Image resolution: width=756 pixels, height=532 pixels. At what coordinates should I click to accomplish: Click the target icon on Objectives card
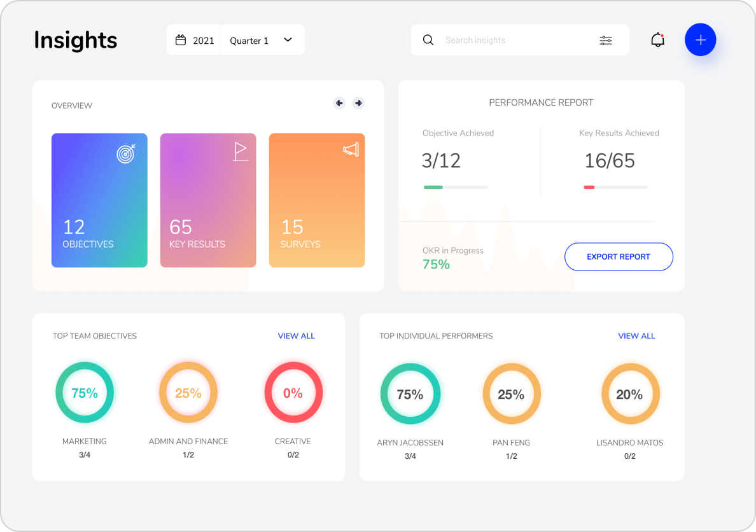pyautogui.click(x=125, y=153)
